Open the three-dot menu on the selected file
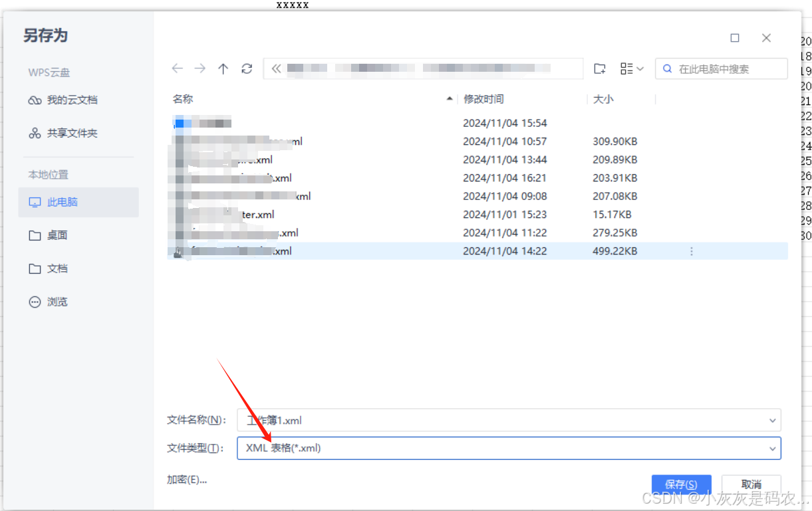This screenshot has height=511, width=812. tap(692, 251)
